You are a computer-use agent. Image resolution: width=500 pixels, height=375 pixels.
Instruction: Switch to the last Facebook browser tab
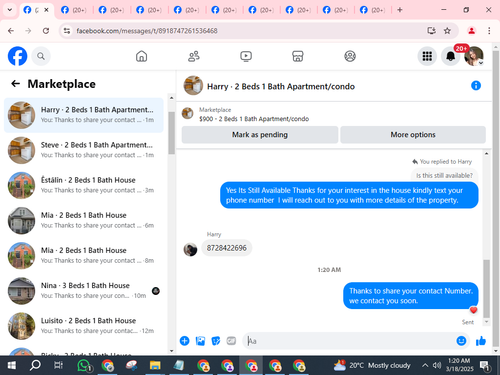click(373, 10)
